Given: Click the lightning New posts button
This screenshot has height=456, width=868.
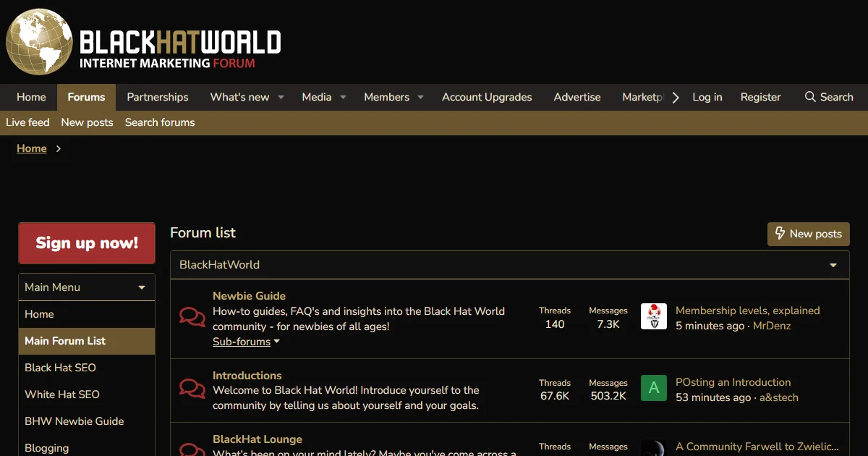Looking at the screenshot, I should click(808, 234).
